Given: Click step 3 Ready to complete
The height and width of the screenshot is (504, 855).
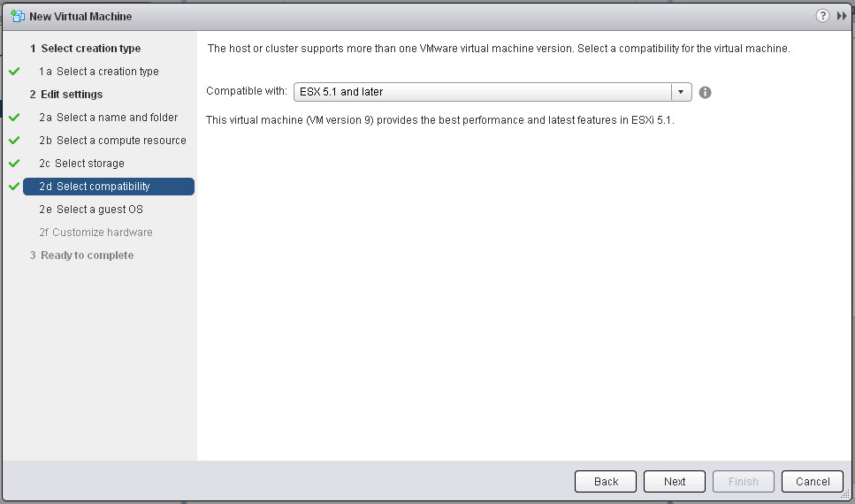Looking at the screenshot, I should click(81, 256).
